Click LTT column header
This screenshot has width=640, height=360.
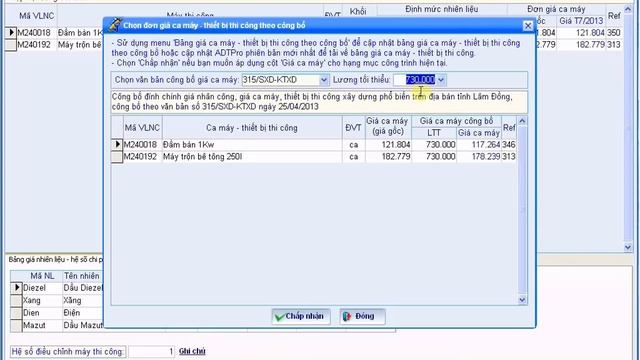433,133
